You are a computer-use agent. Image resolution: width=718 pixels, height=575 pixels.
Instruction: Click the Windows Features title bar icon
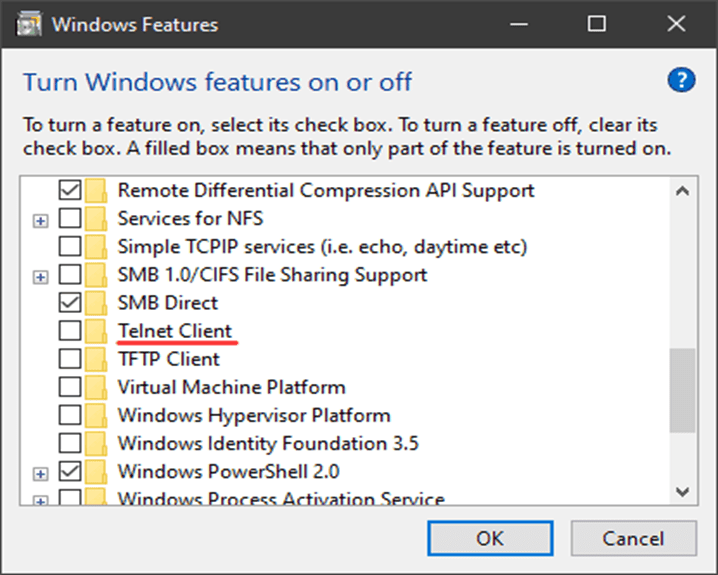coord(29,24)
